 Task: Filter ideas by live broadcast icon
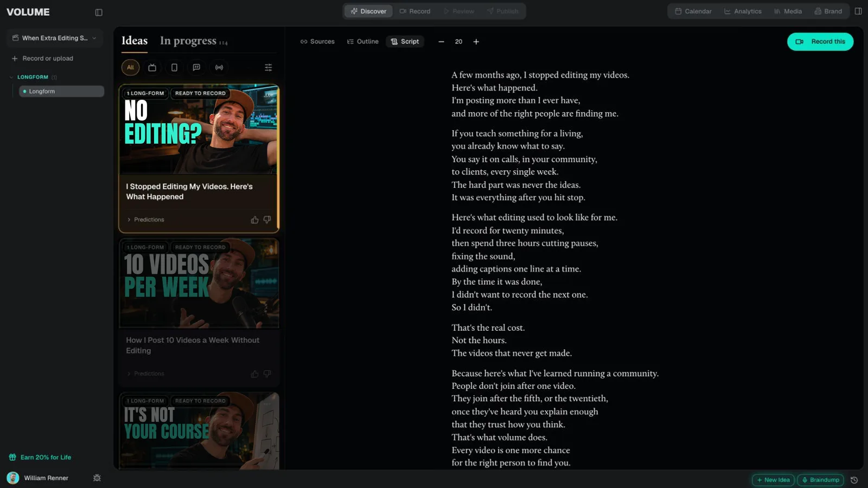pos(219,67)
